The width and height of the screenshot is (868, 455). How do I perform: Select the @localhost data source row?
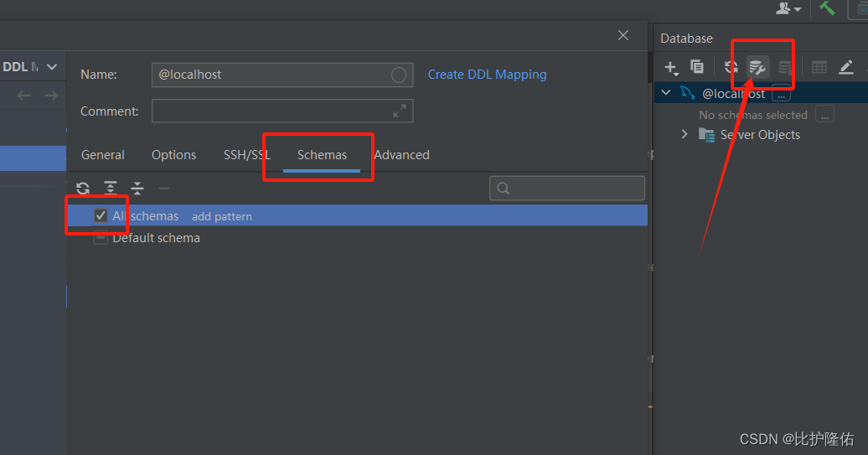[761, 93]
